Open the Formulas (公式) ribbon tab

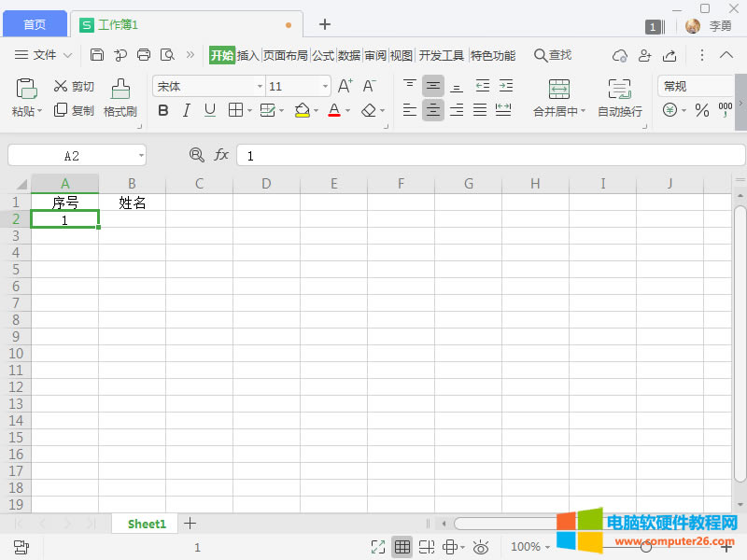pyautogui.click(x=323, y=55)
